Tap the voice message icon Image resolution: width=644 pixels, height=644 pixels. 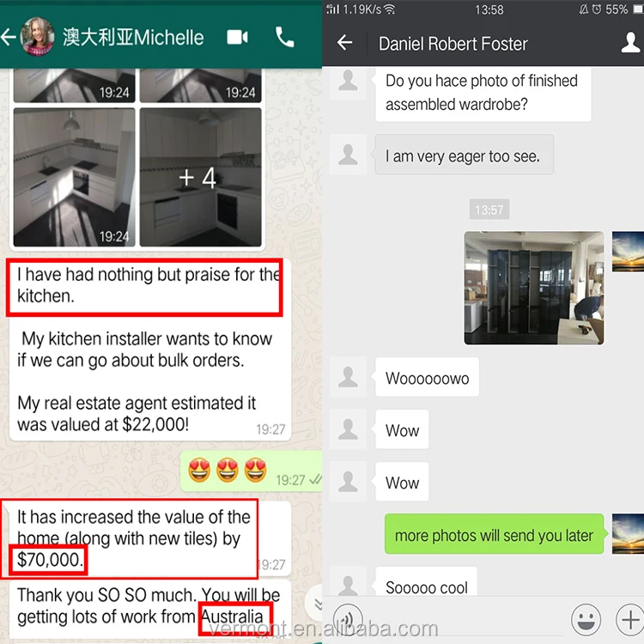(x=348, y=619)
